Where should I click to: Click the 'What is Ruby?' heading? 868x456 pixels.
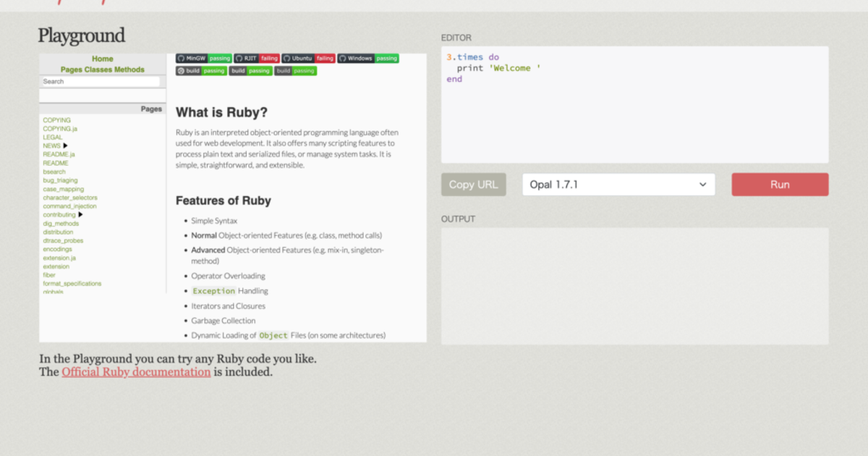point(221,112)
